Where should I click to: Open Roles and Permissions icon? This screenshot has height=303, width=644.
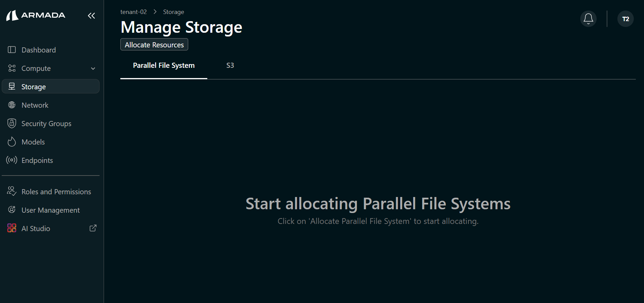(x=12, y=191)
